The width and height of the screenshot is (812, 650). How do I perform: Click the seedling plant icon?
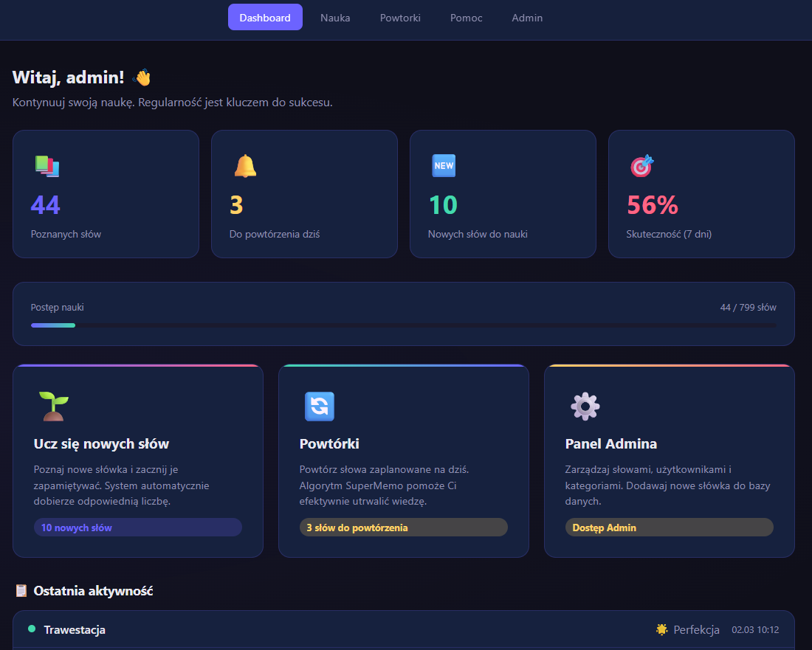coord(54,407)
